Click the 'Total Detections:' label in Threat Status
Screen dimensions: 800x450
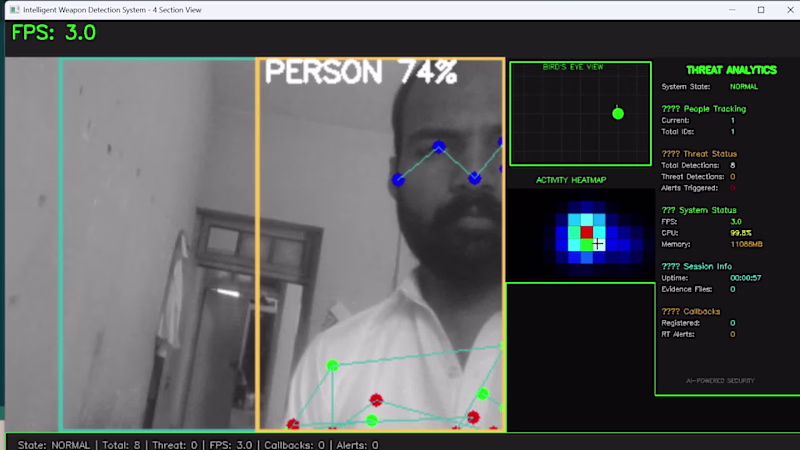pyautogui.click(x=690, y=165)
